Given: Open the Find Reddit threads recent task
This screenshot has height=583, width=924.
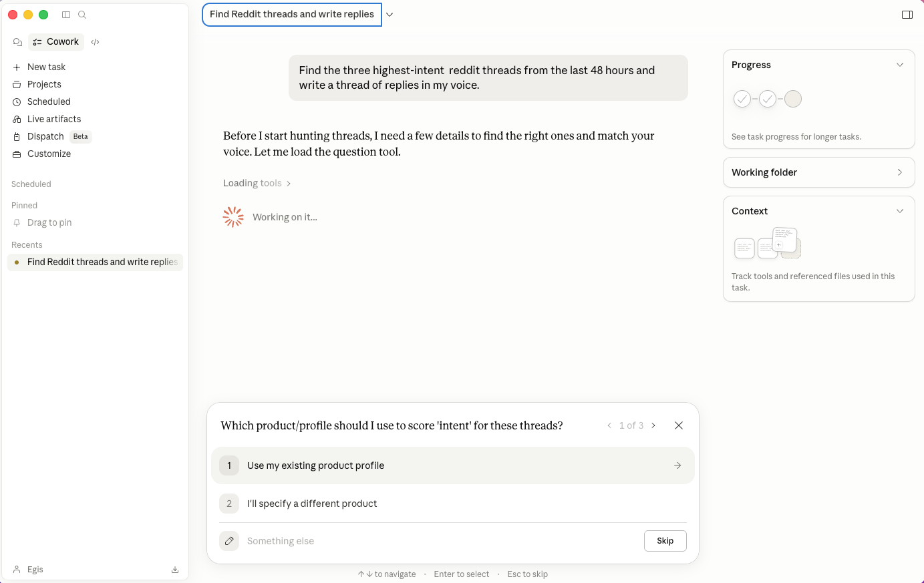Looking at the screenshot, I should (x=102, y=262).
